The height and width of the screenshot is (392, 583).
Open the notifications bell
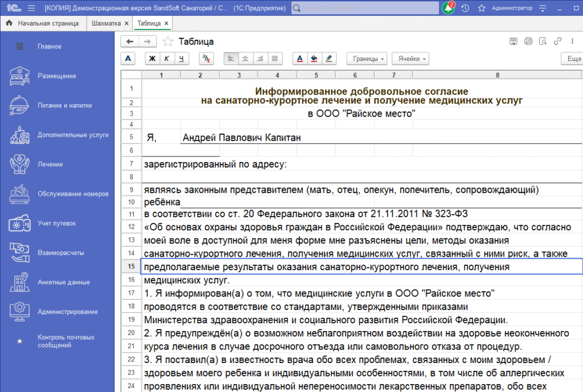click(x=448, y=8)
